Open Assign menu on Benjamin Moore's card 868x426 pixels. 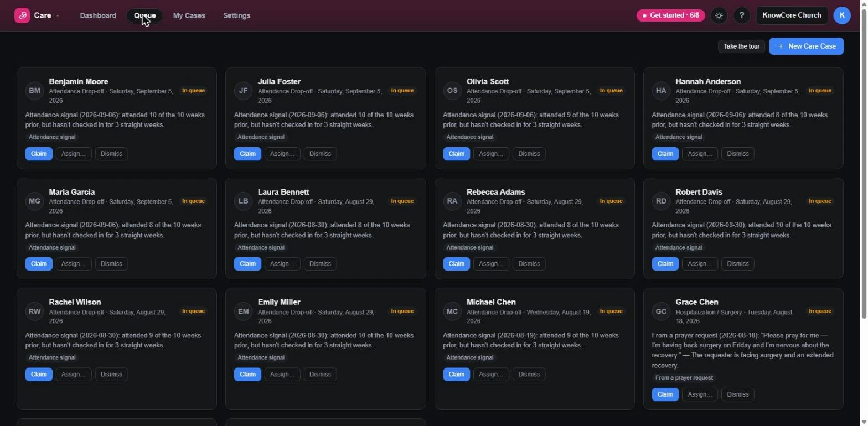tap(74, 154)
